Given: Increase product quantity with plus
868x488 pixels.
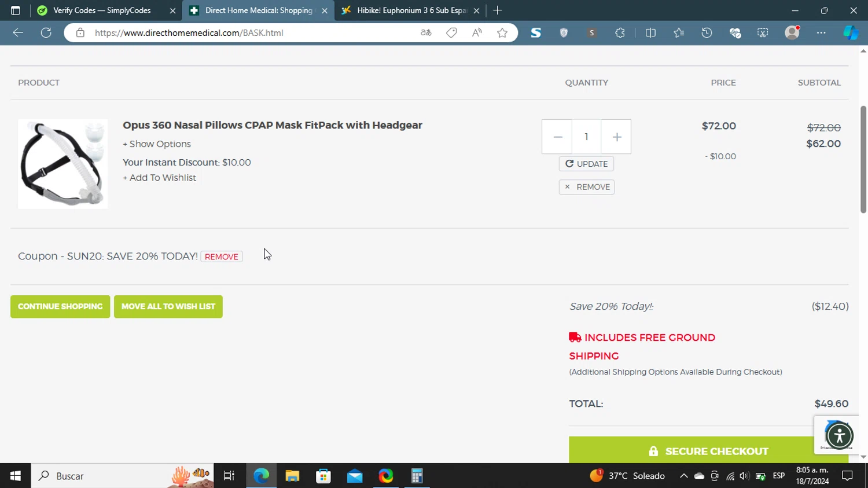Looking at the screenshot, I should click(616, 137).
